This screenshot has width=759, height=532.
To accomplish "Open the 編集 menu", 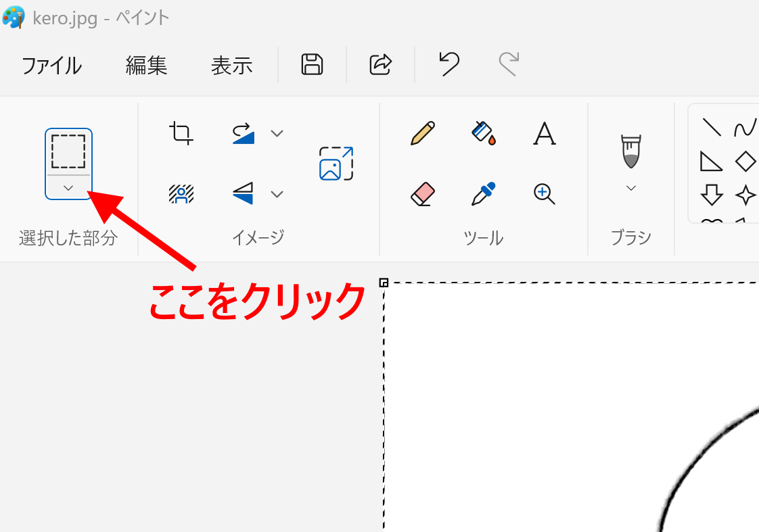I will [146, 66].
